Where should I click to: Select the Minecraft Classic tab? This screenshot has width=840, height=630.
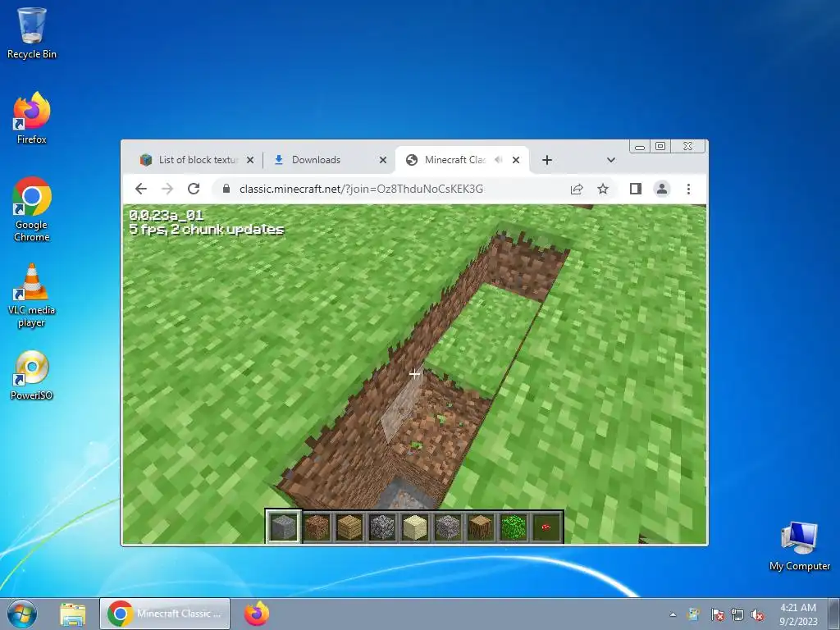coord(454,160)
